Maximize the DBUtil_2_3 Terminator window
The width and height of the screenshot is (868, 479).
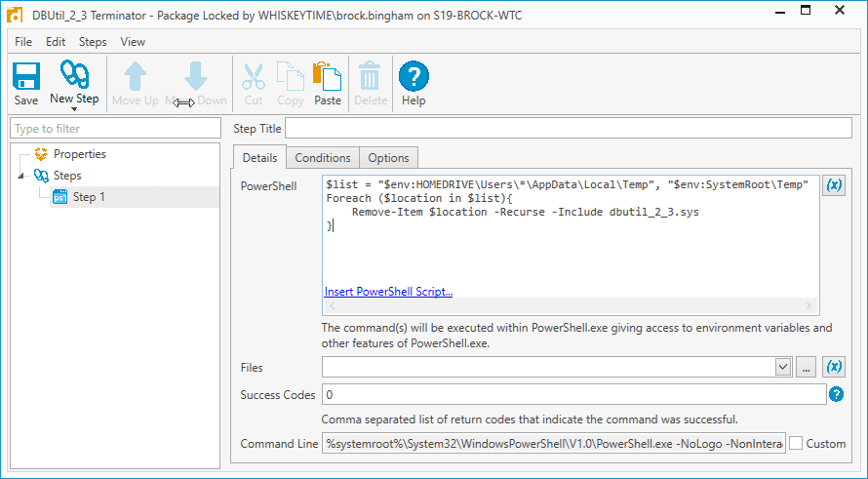coord(806,12)
